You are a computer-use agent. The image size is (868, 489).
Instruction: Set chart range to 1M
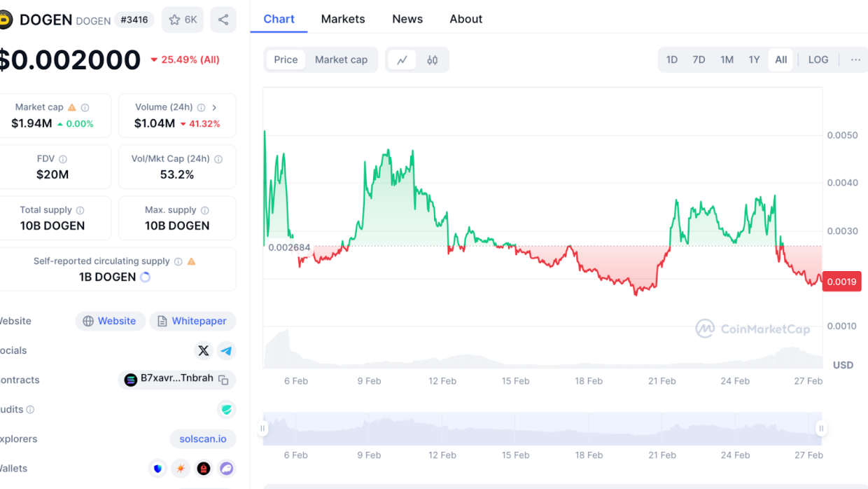[x=727, y=60]
